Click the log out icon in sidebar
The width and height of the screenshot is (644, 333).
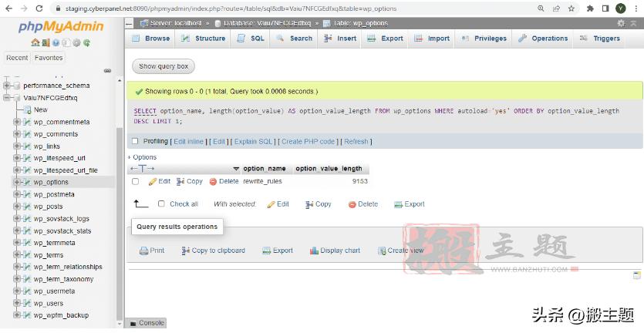click(x=46, y=42)
